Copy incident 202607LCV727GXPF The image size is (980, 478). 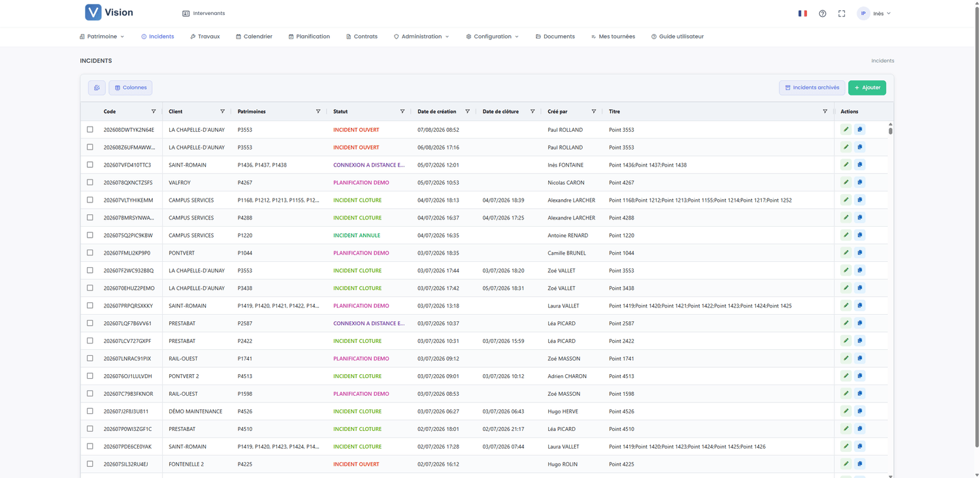pos(860,341)
